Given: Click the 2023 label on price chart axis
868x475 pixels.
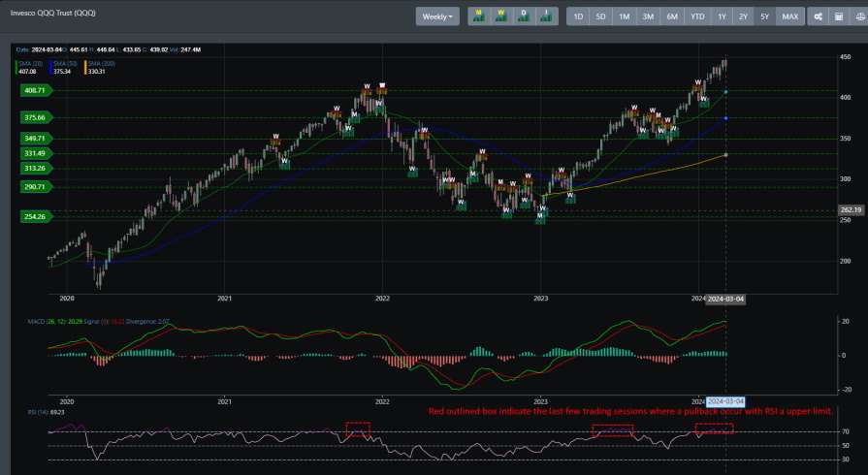Looking at the screenshot, I should 541,299.
